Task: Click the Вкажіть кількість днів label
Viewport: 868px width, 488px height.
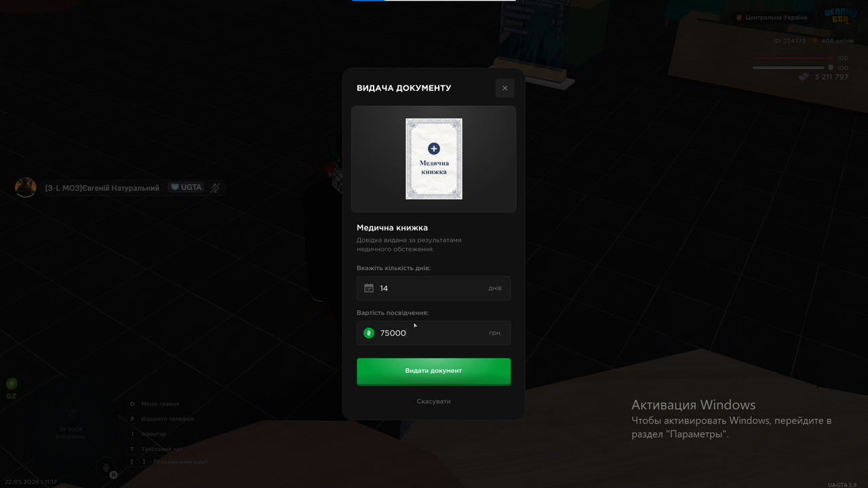Action: pos(394,268)
